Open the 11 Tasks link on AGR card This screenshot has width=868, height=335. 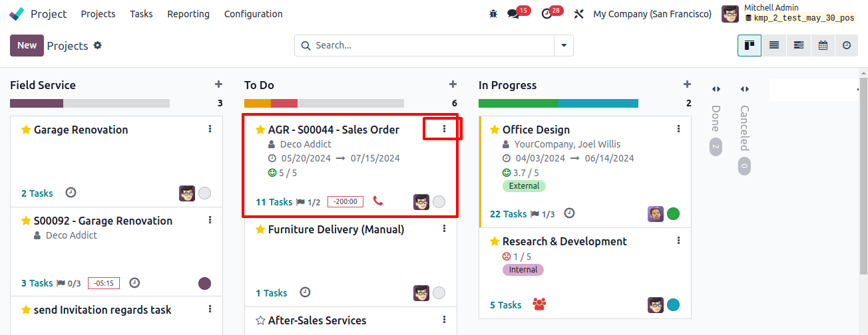[274, 202]
